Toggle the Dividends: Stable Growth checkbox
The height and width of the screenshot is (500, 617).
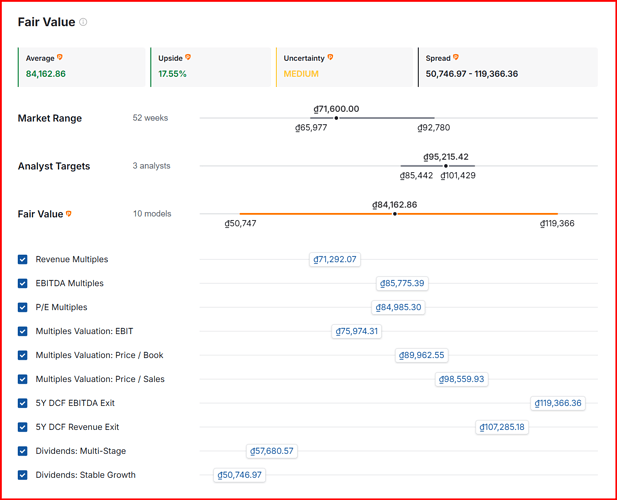click(23, 475)
